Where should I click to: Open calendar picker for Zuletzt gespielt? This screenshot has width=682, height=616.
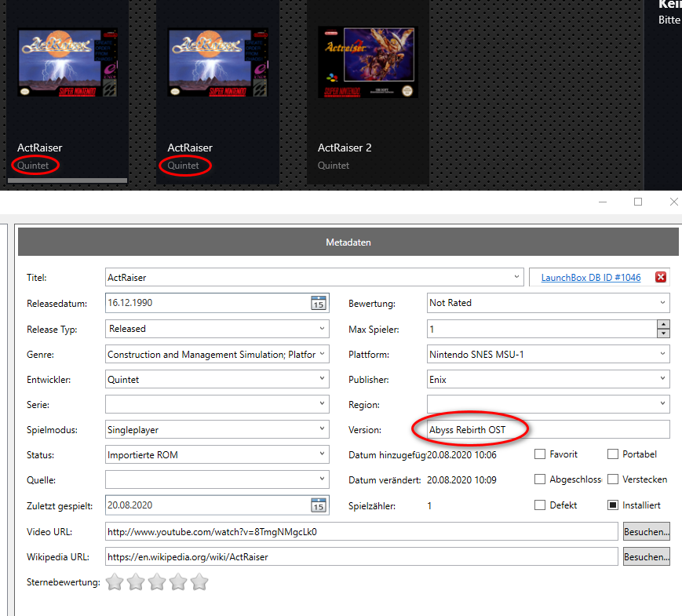(319, 505)
